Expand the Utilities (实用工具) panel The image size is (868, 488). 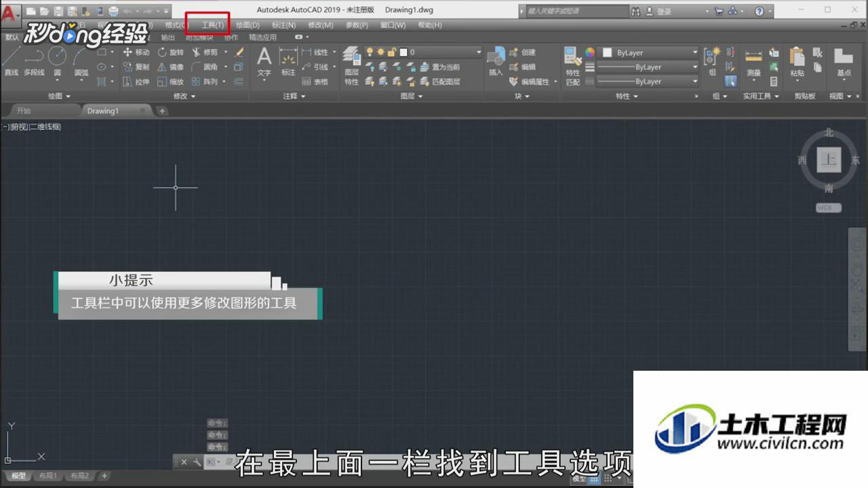pyautogui.click(x=760, y=96)
